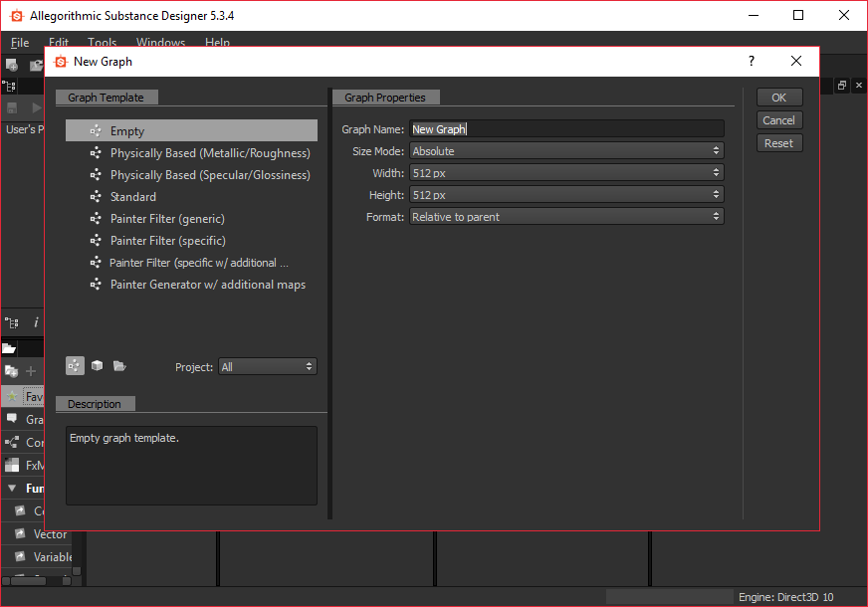The height and width of the screenshot is (607, 868).
Task: Confirm the dialog with OK
Action: pos(779,98)
